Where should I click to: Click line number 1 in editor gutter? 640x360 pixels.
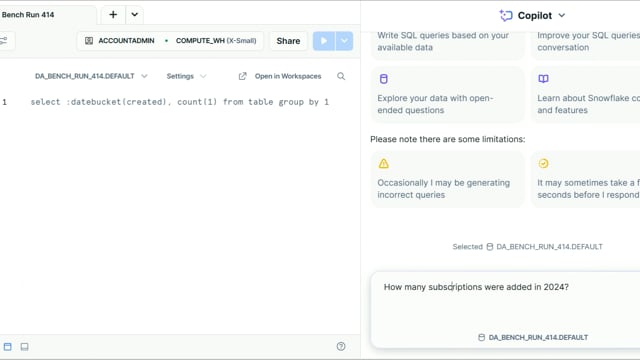click(4, 102)
